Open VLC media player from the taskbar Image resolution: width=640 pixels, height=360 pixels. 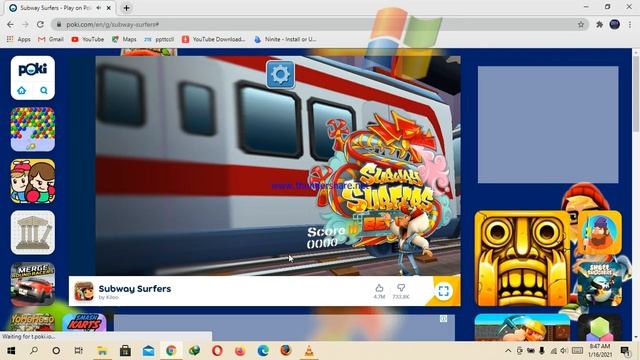tap(309, 351)
